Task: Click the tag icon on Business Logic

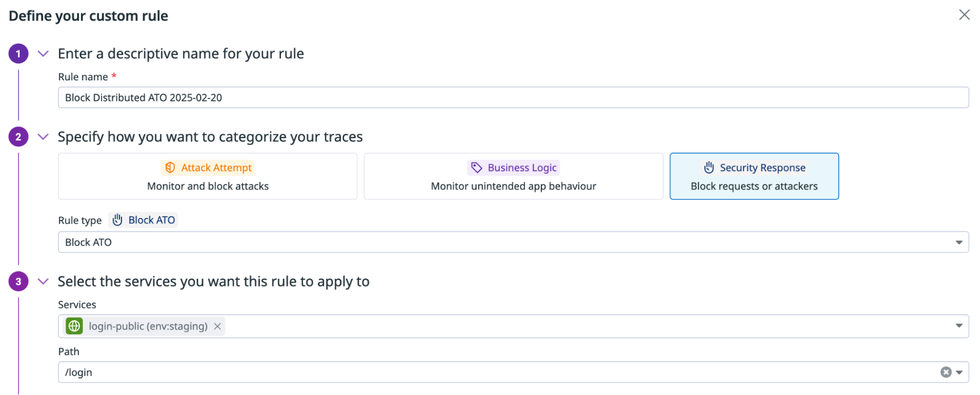Action: pyautogui.click(x=477, y=168)
